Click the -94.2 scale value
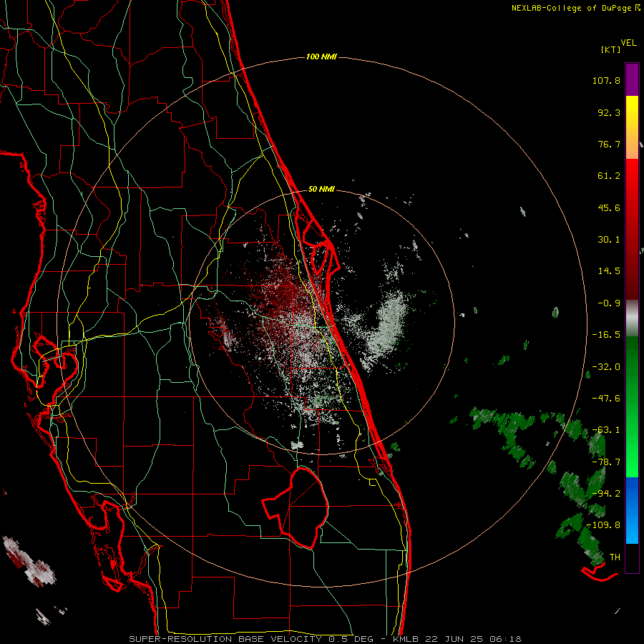The height and width of the screenshot is (644, 644). point(606,494)
